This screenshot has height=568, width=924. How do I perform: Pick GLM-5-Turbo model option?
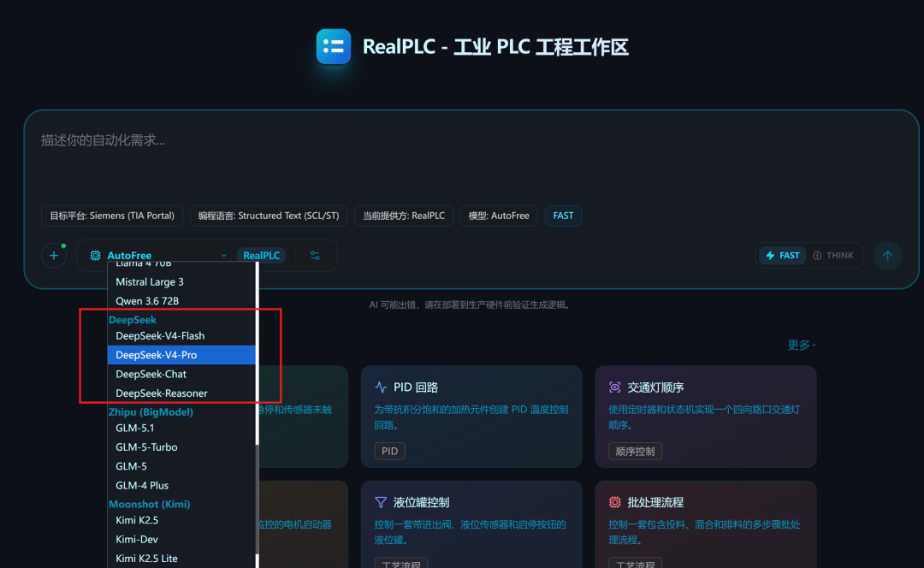[181, 447]
